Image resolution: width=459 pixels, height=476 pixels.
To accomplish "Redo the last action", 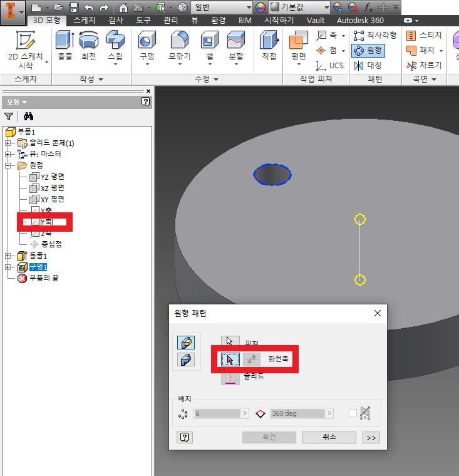I will pos(104,8).
